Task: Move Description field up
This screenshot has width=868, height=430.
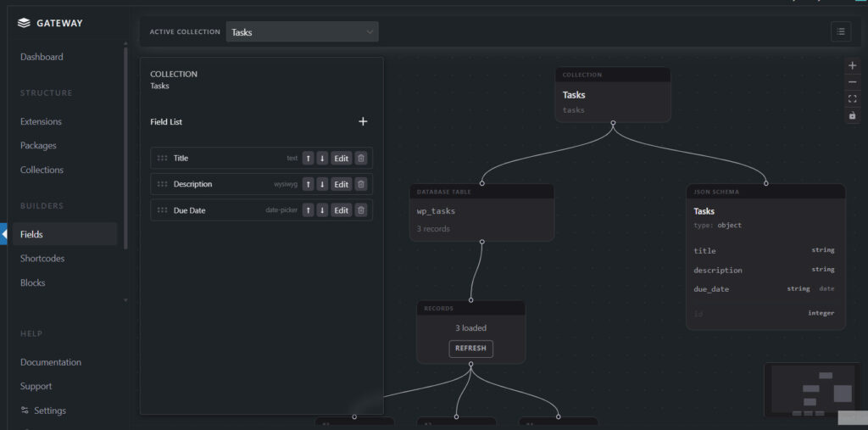Action: (309, 185)
